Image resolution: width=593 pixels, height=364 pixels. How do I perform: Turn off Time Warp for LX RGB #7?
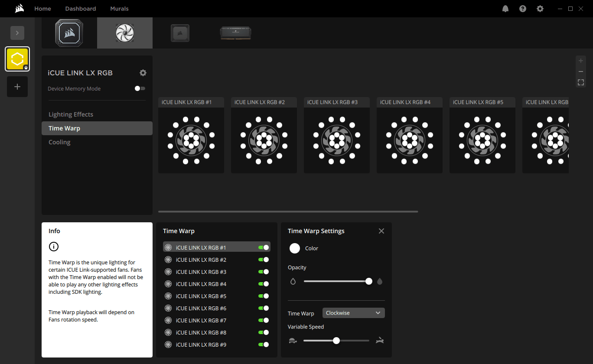click(264, 321)
